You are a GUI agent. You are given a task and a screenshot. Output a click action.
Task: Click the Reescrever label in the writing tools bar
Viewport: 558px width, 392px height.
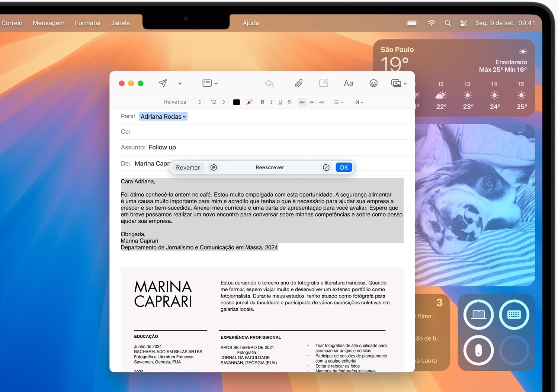[x=270, y=167]
